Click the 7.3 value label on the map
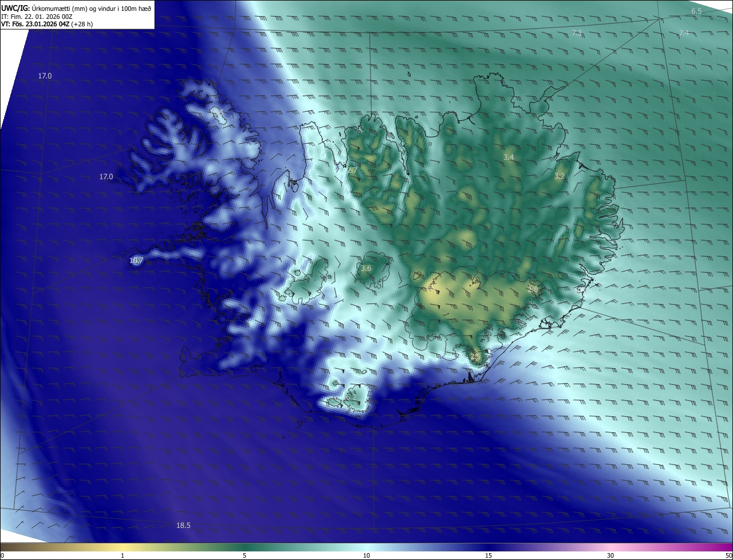The width and height of the screenshot is (733, 560). point(577,33)
